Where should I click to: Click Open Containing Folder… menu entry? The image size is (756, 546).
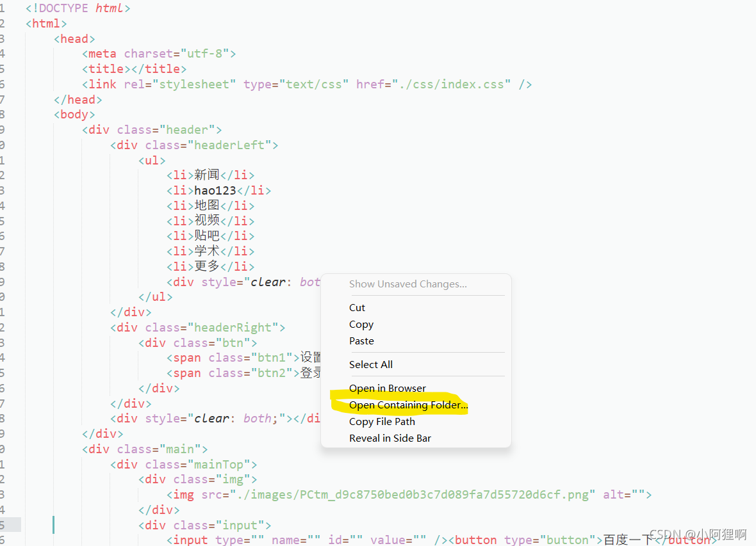[408, 405]
